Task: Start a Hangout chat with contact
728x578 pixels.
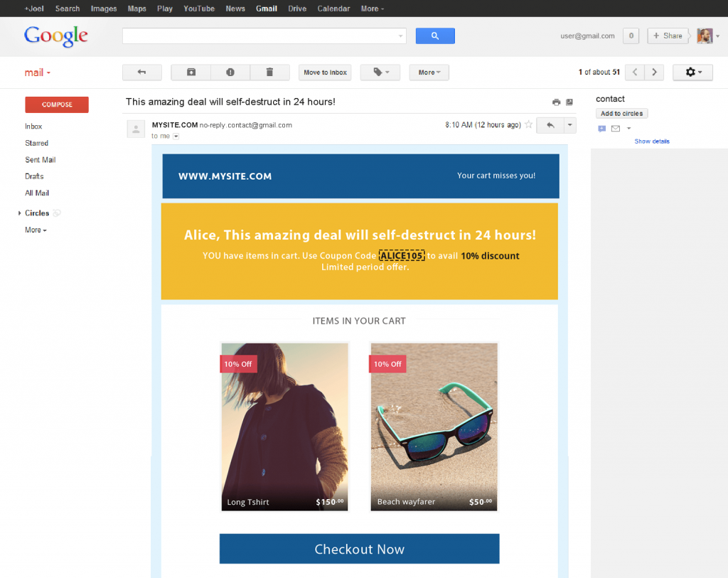Action: pos(601,128)
